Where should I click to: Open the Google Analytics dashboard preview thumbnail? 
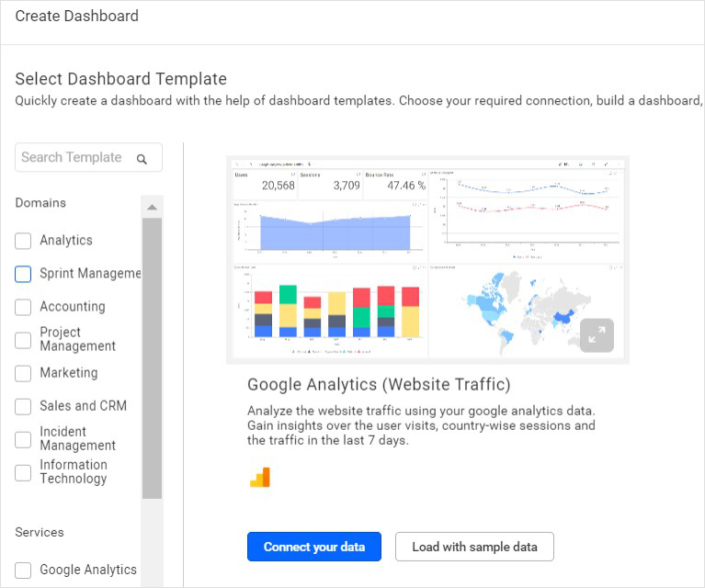coord(427,259)
